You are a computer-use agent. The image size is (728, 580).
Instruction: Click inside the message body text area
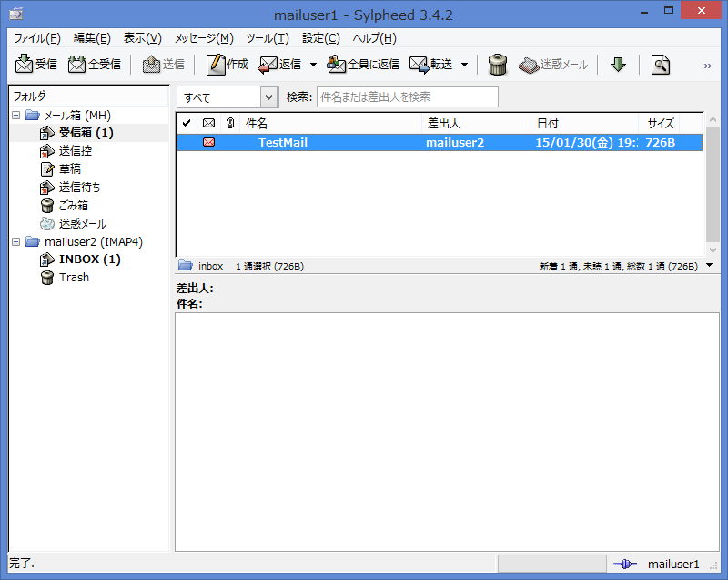tap(447, 432)
